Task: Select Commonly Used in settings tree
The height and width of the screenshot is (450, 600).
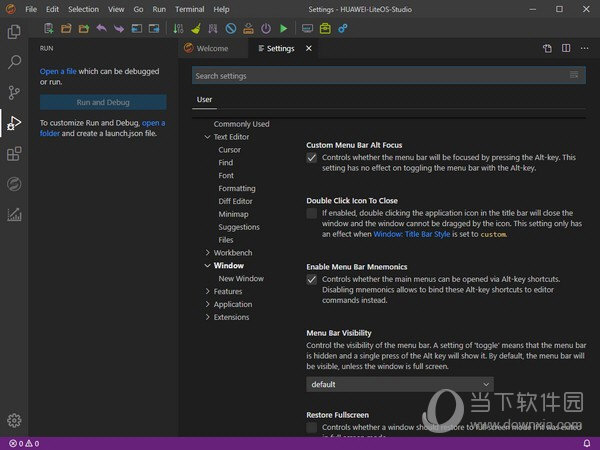Action: pyautogui.click(x=241, y=124)
